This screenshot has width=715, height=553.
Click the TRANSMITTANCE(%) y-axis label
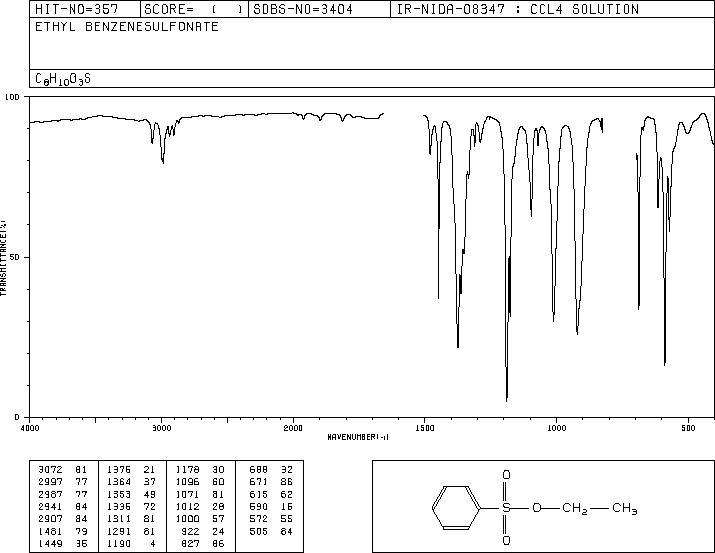(3, 258)
